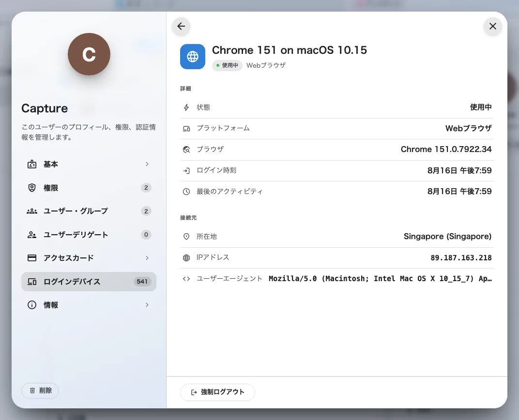
Task: Click the 8月16日 午後7:59 value in the 最後のアクティビティ row
Action: 459,191
